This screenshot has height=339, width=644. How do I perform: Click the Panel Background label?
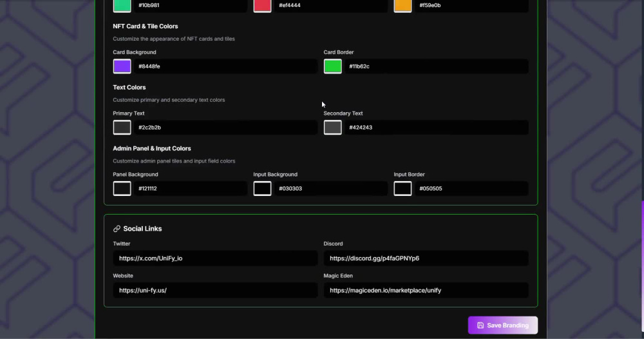[135, 174]
